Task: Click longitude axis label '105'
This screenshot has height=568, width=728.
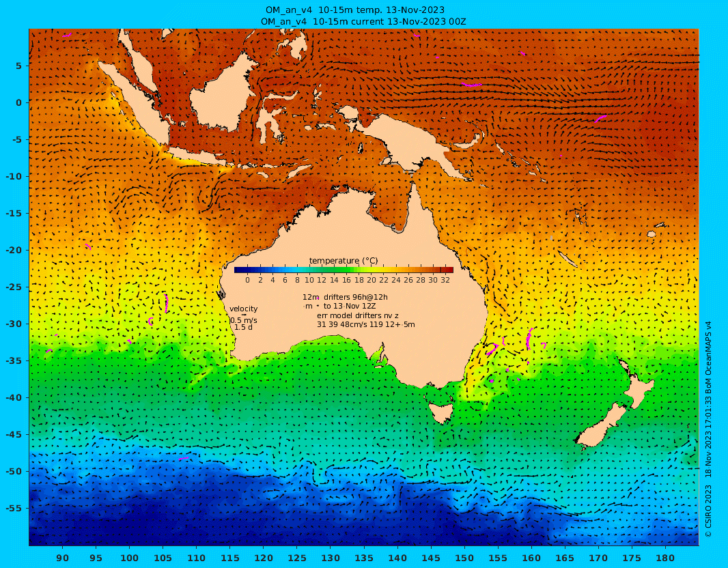Action: tap(163, 558)
